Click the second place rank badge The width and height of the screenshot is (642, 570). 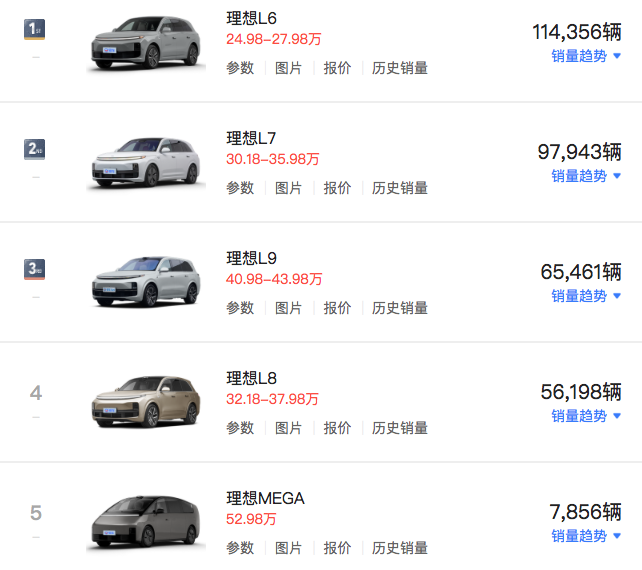point(35,149)
